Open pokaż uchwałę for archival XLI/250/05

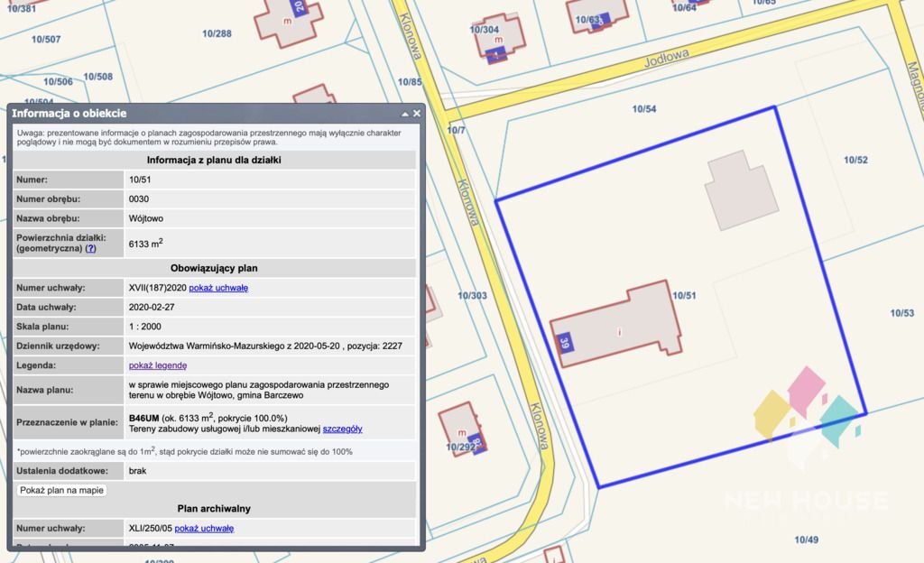click(x=204, y=528)
